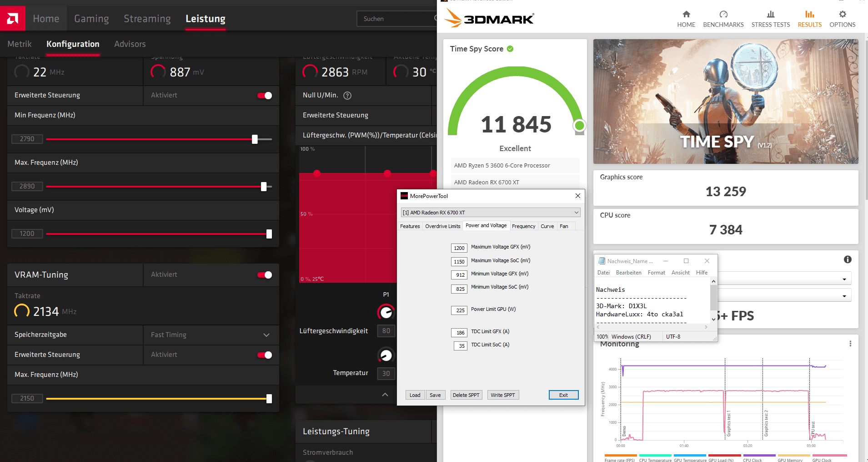Open Fan tab in MorePowerTool
The width and height of the screenshot is (868, 462).
point(564,226)
